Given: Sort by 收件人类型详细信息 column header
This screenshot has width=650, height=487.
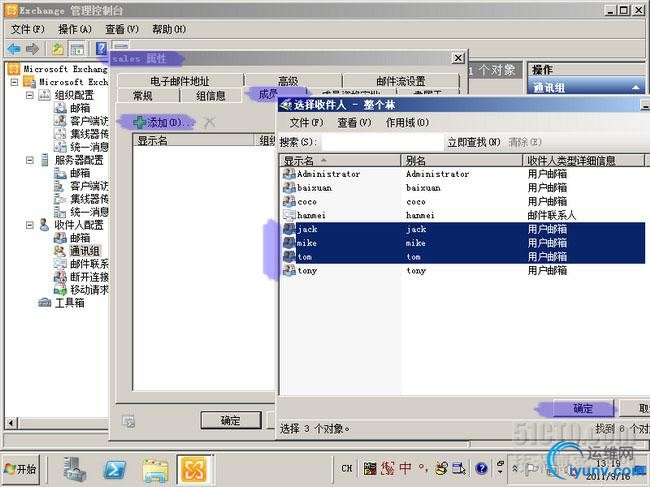Looking at the screenshot, I should tap(584, 160).
